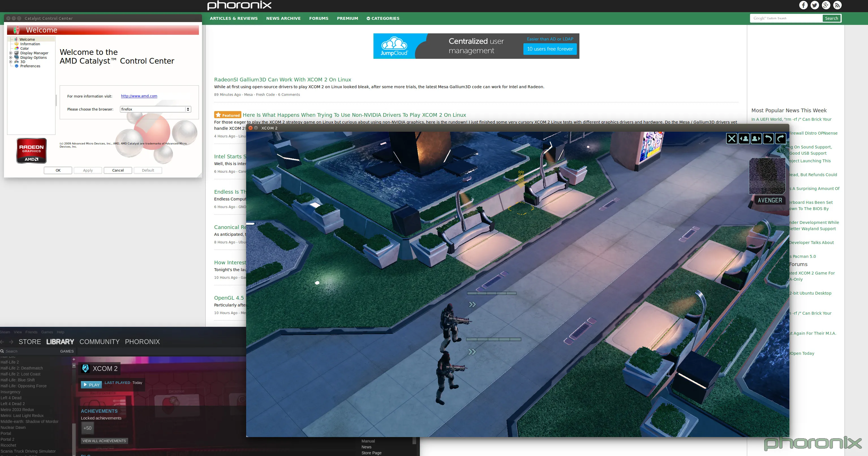The width and height of the screenshot is (868, 456).
Task: Select Metro 2033 Redux in library
Action: [17, 410]
